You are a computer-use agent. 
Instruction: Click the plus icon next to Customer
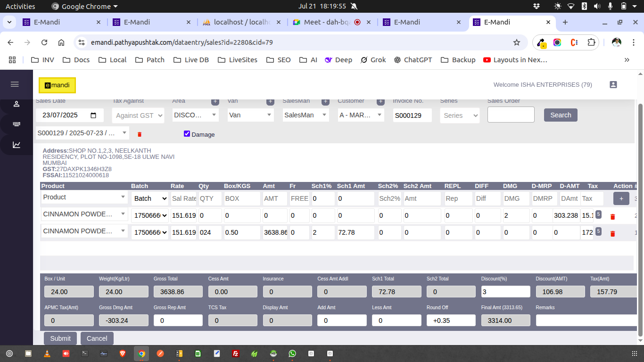pos(380,101)
